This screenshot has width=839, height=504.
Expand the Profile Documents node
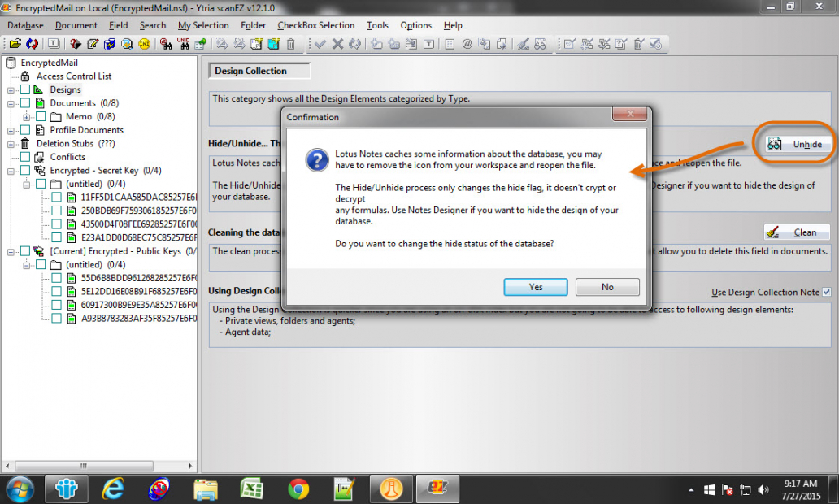pos(11,131)
